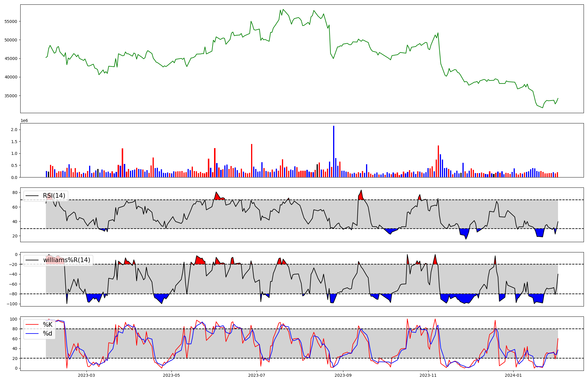Click the 1e6 volume scale multiplier

point(24,120)
